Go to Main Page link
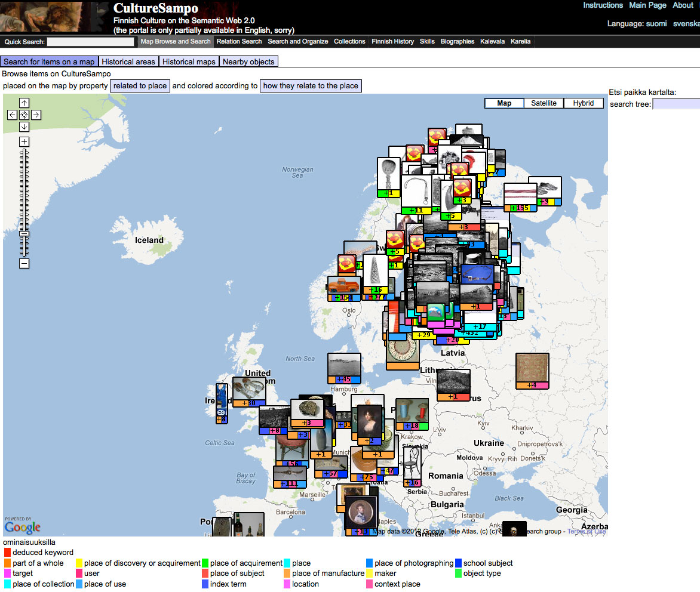Viewport: 700px width, 592px height. [647, 5]
